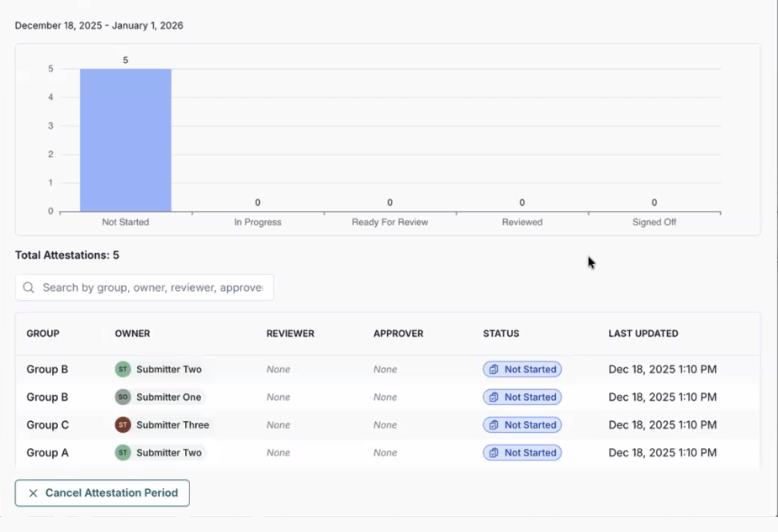Click Submitter Three's brown ST avatar

click(x=123, y=424)
